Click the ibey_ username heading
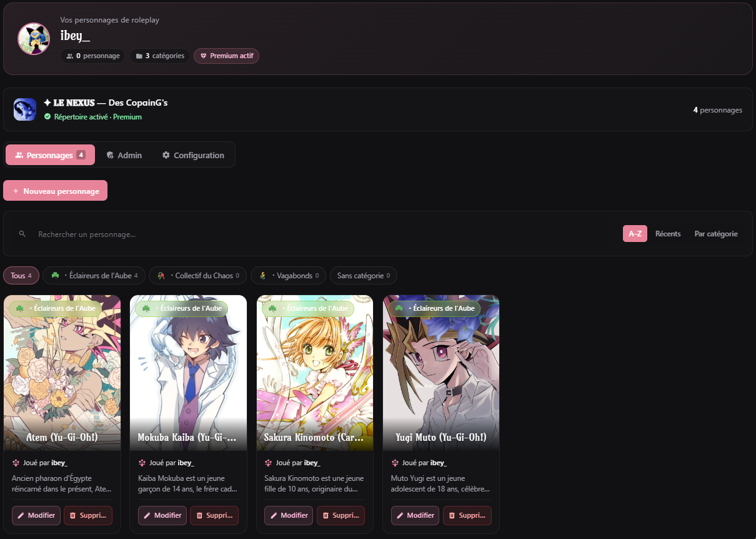The width and height of the screenshot is (756, 539). click(75, 36)
